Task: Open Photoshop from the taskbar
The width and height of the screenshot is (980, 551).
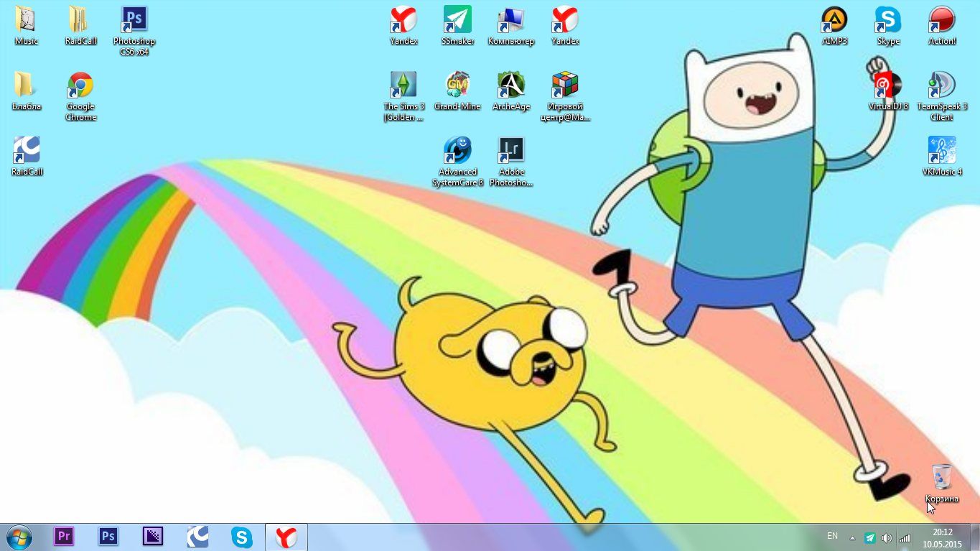Action: 108,537
